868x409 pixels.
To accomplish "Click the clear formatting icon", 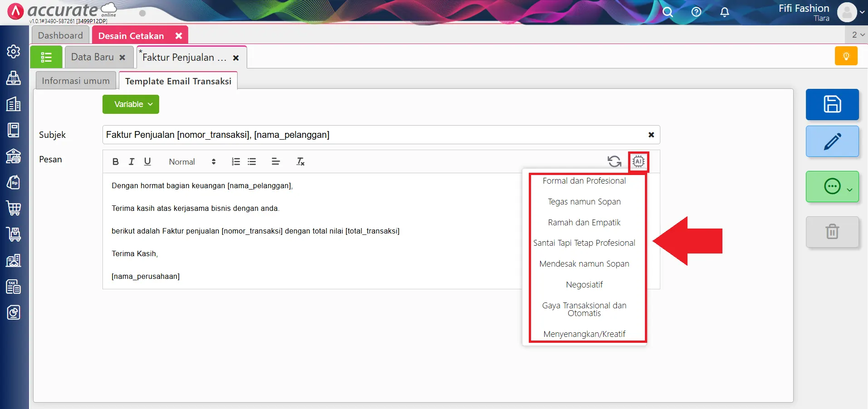I will click(300, 161).
